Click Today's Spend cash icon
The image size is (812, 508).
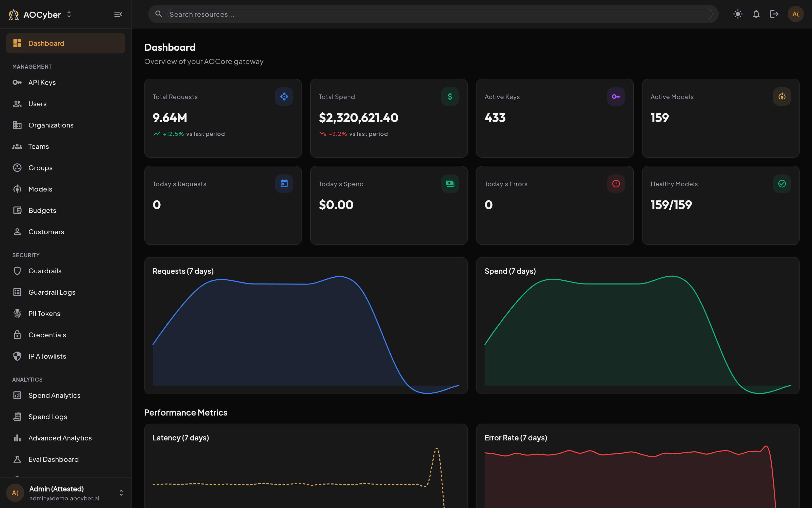pyautogui.click(x=450, y=184)
